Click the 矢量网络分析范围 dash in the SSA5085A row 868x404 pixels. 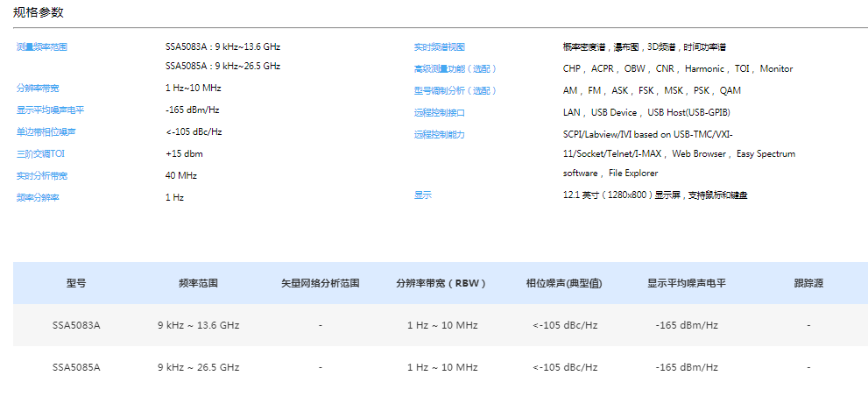coord(321,367)
